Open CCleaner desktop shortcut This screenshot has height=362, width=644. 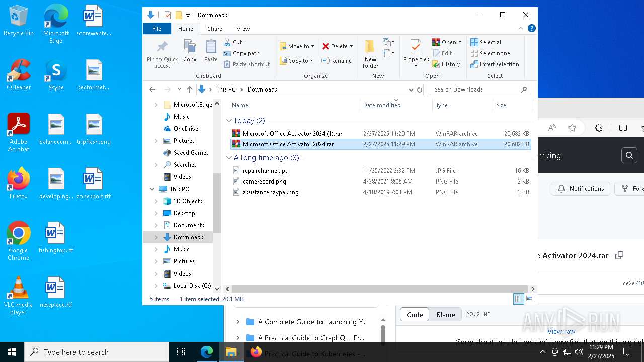click(19, 75)
